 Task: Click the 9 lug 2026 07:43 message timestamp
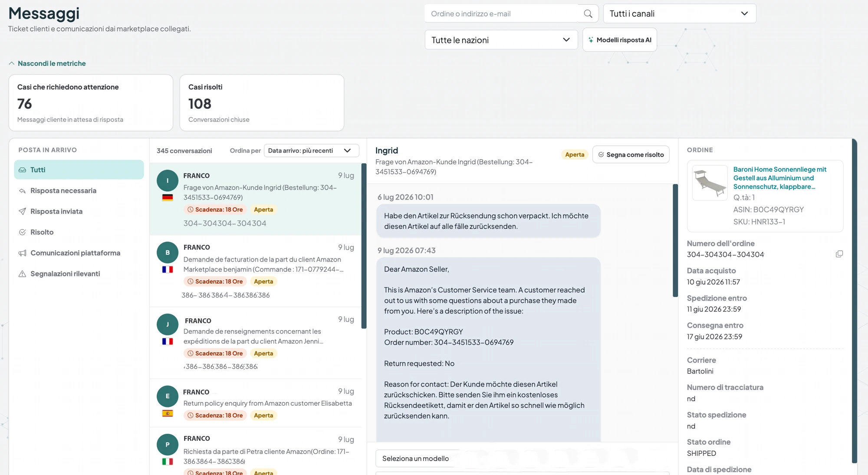(406, 251)
